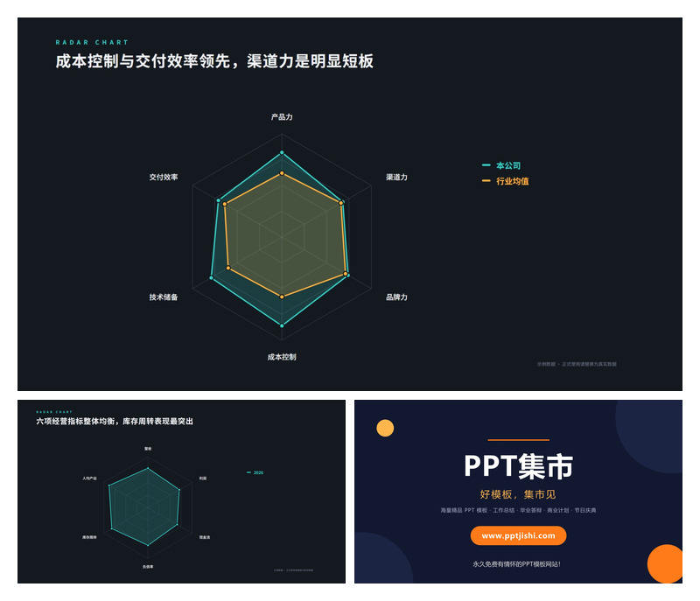This screenshot has width=700, height=601.
Task: Click the 永久免费有情怀的PPT模板网站 text
Action: 516,564
